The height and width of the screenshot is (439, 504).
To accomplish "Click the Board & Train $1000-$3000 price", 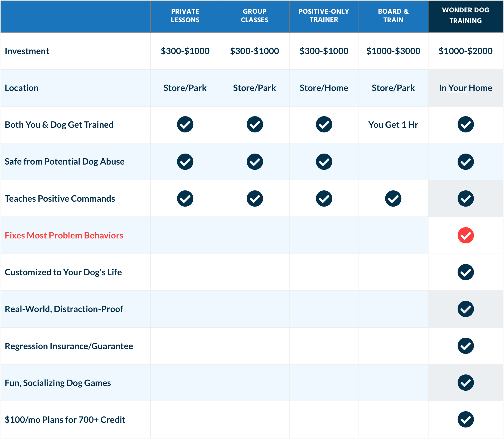I will point(393,51).
